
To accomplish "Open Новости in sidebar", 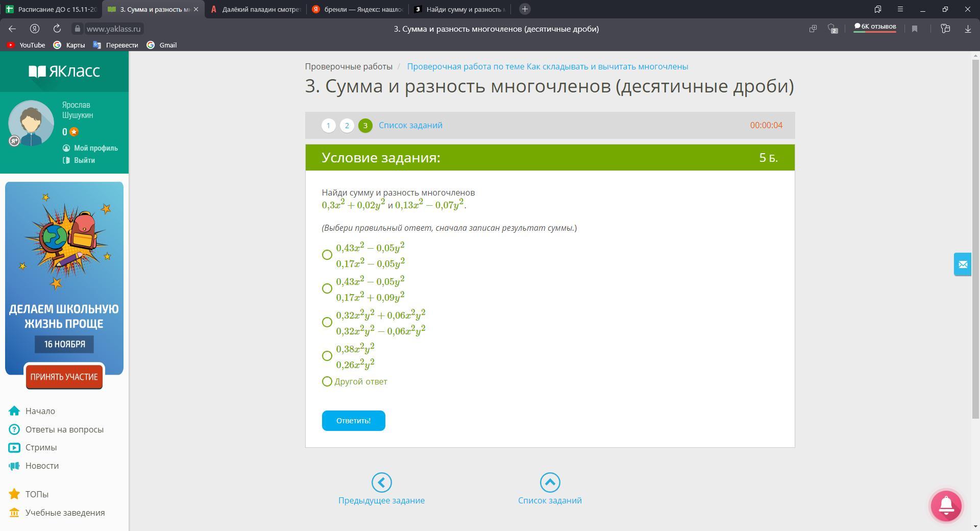I will [34, 466].
